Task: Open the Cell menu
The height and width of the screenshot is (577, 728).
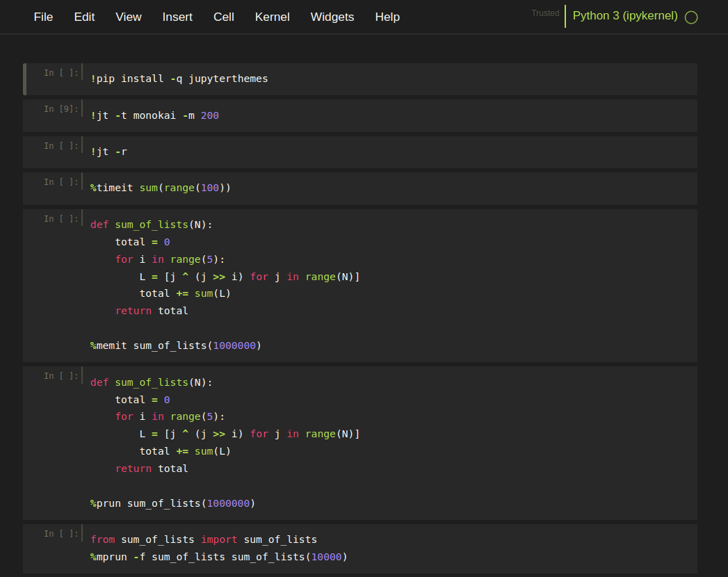Action: pyautogui.click(x=223, y=17)
